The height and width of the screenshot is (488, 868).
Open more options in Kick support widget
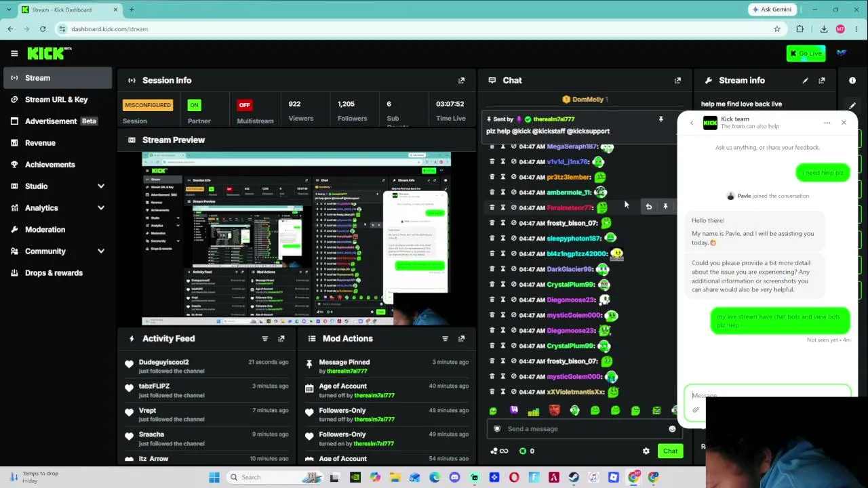coord(827,123)
